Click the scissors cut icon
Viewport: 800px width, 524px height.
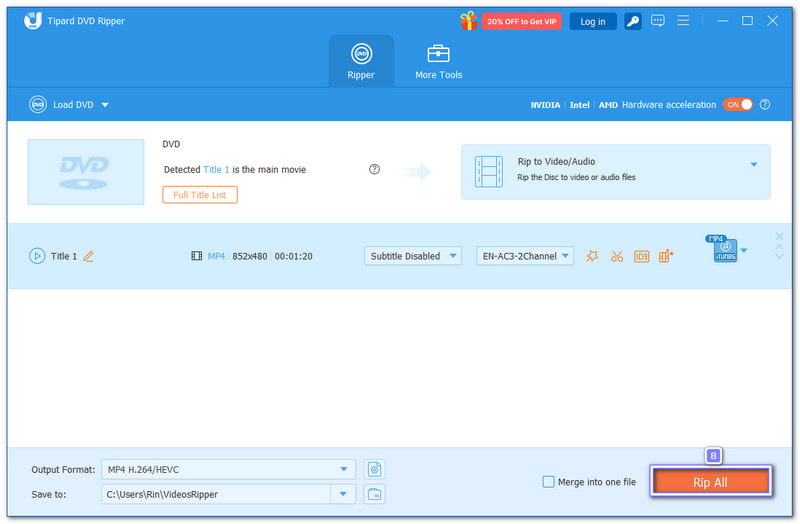tap(617, 256)
